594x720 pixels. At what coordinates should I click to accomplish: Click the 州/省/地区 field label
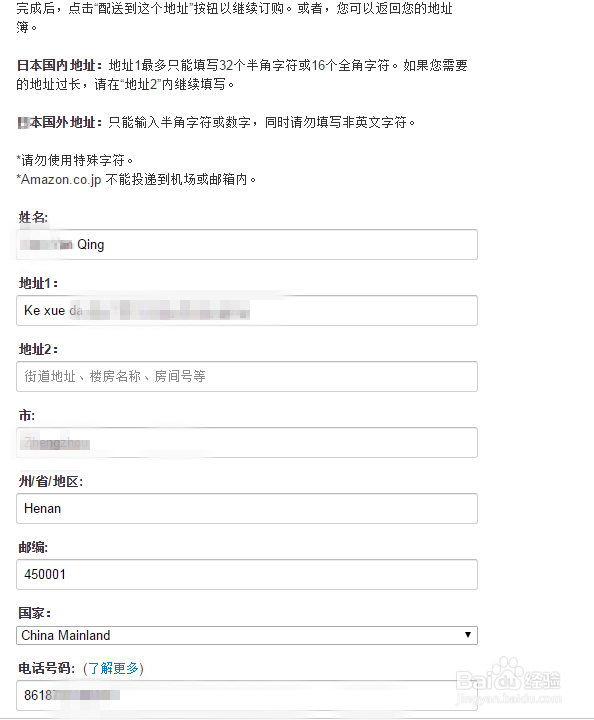click(50, 481)
